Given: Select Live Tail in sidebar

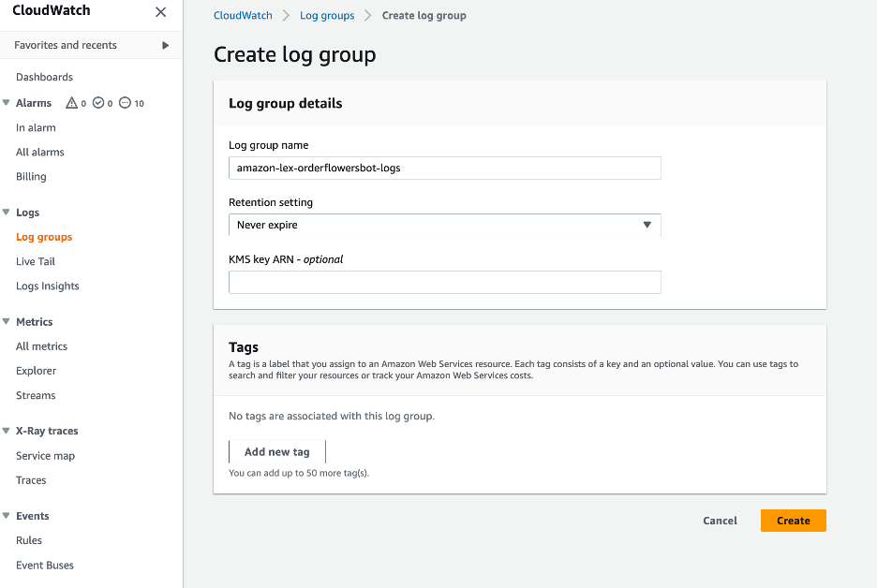Looking at the screenshot, I should [x=36, y=262].
